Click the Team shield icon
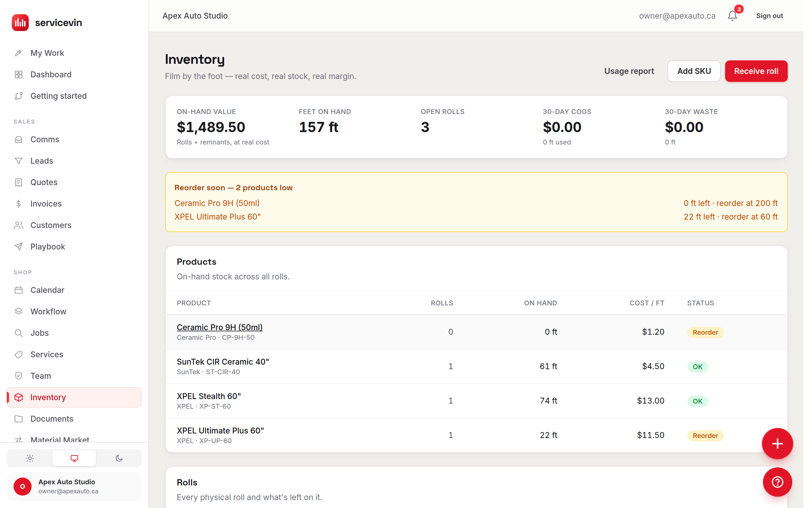This screenshot has height=508, width=812. (18, 376)
